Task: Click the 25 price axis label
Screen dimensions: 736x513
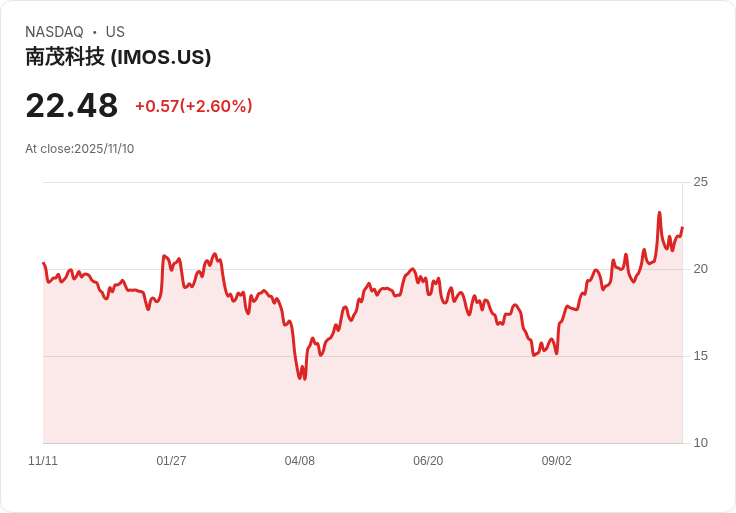Action: click(700, 182)
